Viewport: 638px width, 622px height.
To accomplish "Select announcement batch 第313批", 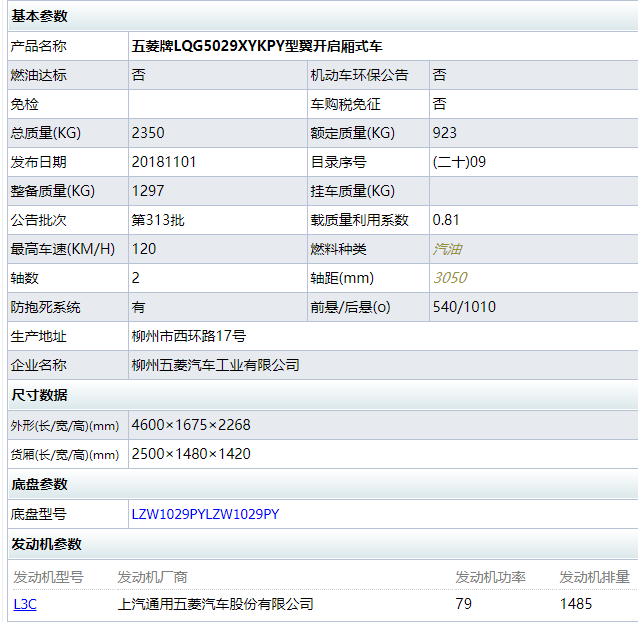I will [x=158, y=220].
